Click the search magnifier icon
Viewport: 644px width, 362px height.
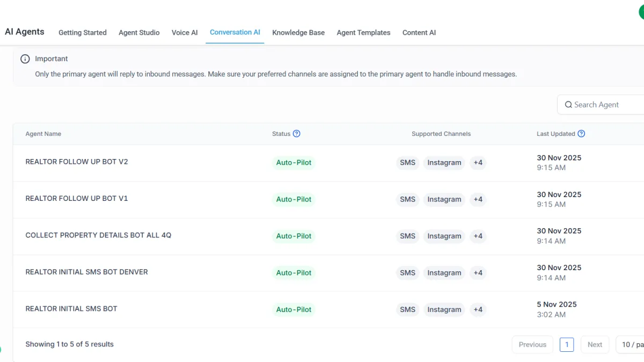click(x=568, y=105)
